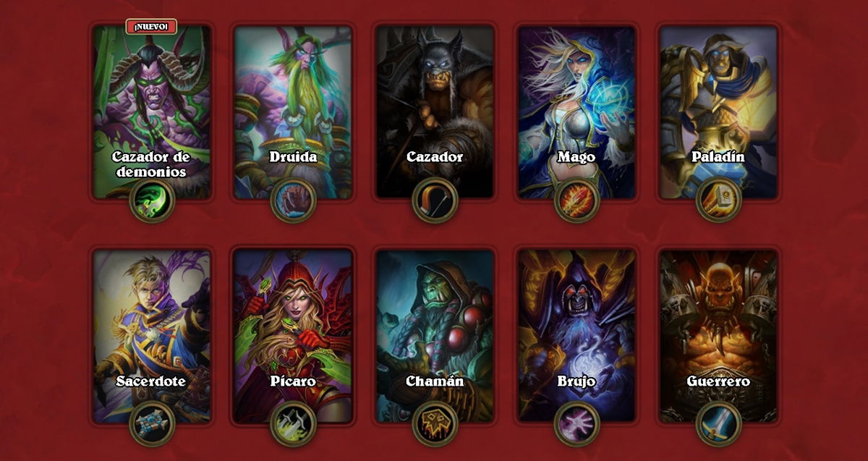This screenshot has height=461, width=868.
Task: Click the Guerrero sword hero power icon
Action: coord(718,424)
